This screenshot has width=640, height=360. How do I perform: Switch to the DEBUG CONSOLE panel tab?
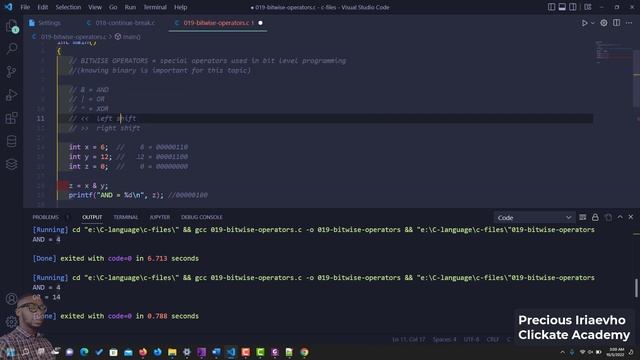click(x=202, y=217)
